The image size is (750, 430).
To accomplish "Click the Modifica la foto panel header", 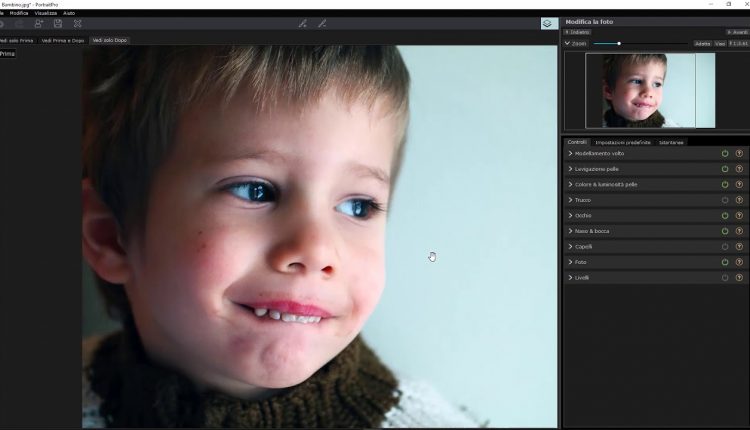I will point(589,22).
